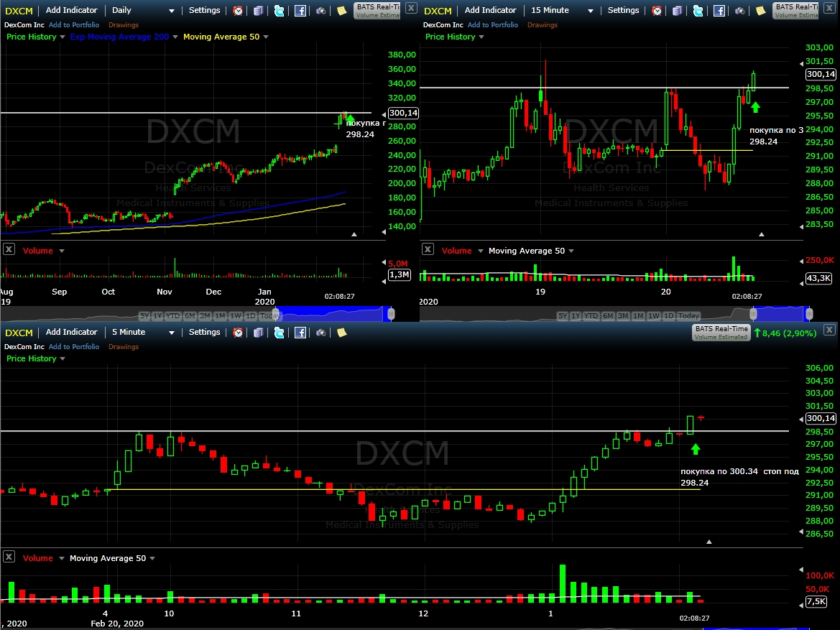Screen dimensions: 840x630
Task: Click Drawings link in the Daily chart
Action: click(x=123, y=24)
